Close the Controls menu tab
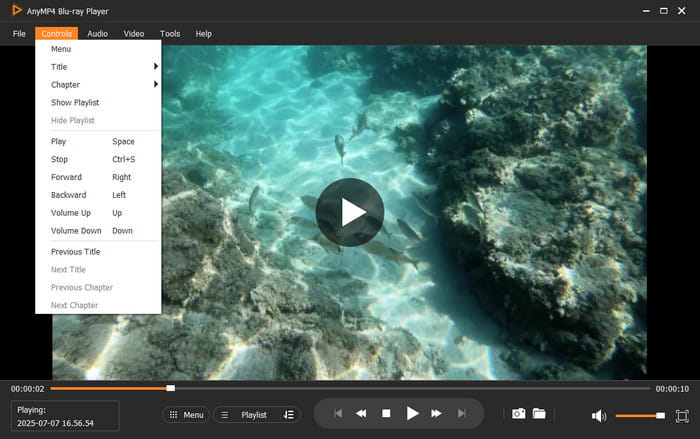 (x=57, y=33)
